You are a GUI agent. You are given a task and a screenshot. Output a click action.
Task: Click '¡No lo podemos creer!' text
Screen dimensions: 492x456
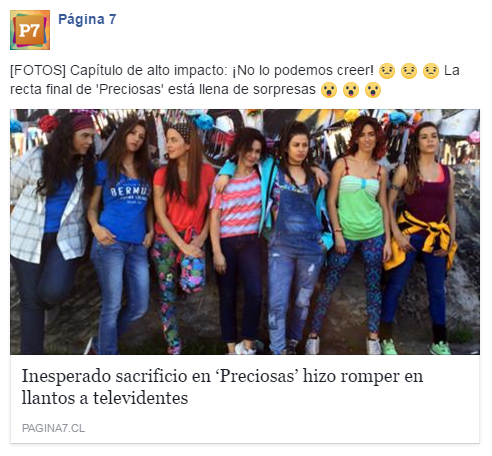tap(303, 71)
